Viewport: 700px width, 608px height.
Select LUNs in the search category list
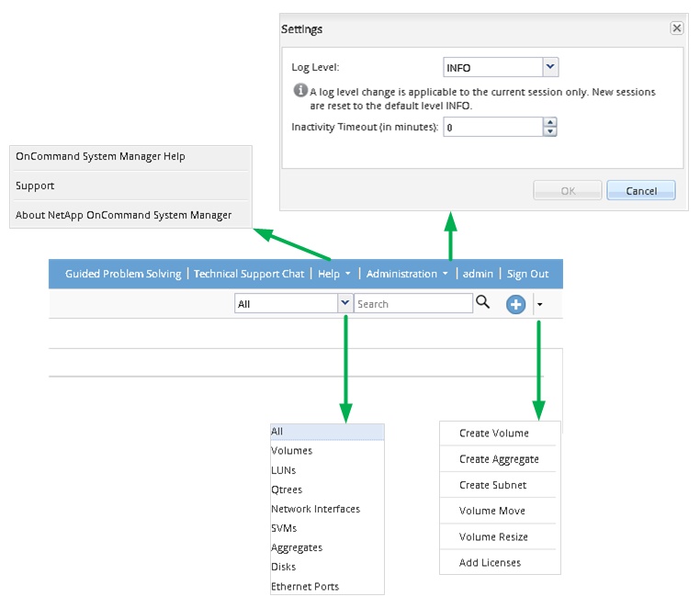point(327,470)
